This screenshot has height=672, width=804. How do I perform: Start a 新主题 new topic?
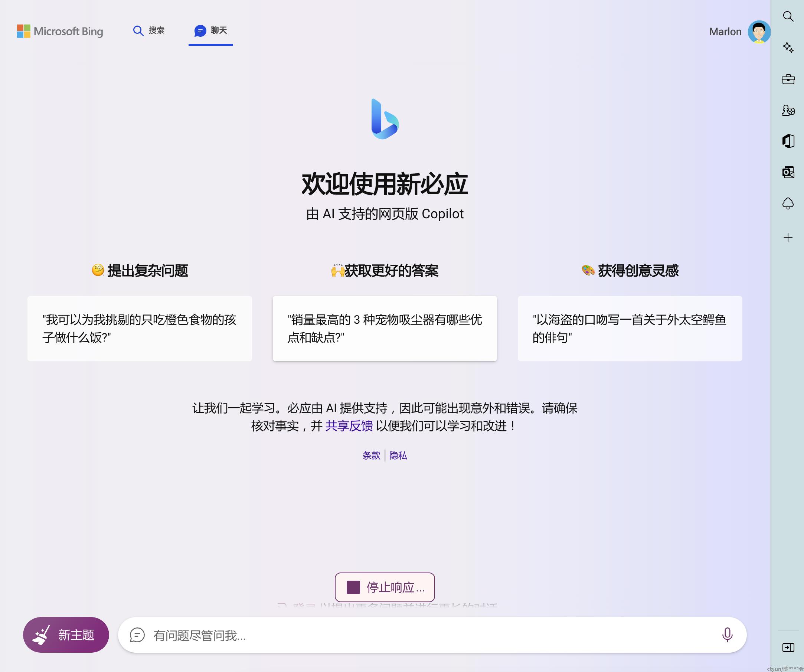point(66,635)
